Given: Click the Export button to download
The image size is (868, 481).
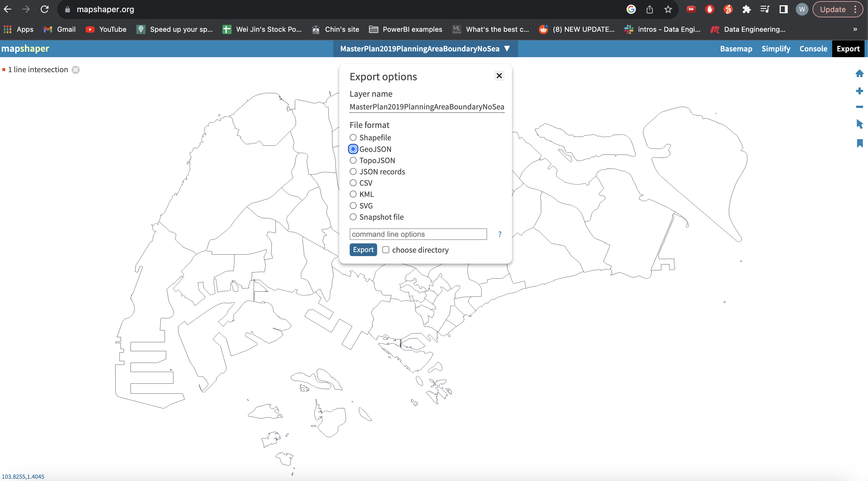Looking at the screenshot, I should (363, 249).
